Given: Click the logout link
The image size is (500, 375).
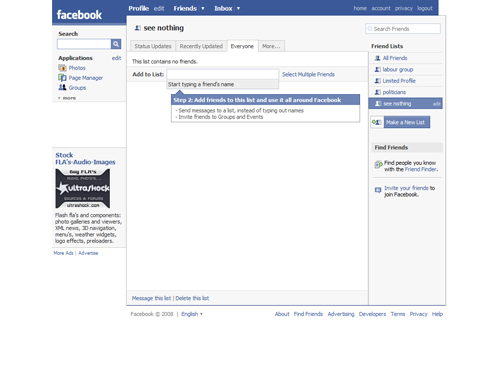Looking at the screenshot, I should coord(425,8).
